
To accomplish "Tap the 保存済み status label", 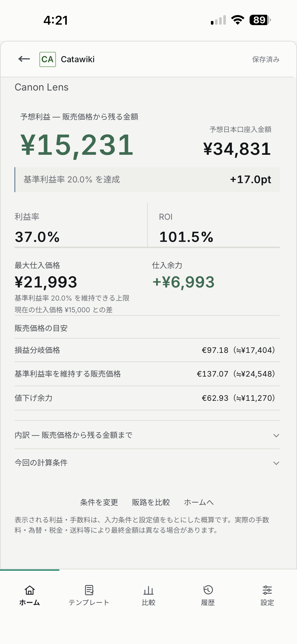I will point(266,59).
